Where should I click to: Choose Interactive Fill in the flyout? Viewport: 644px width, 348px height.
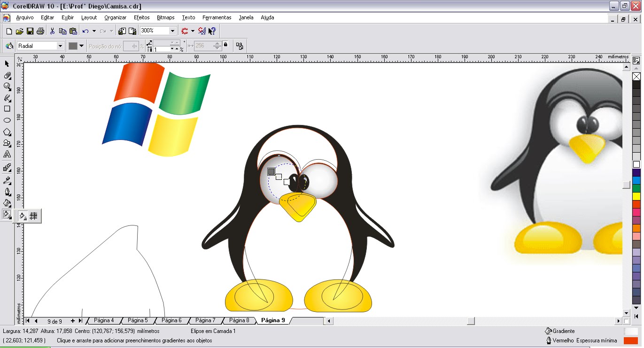pyautogui.click(x=22, y=216)
